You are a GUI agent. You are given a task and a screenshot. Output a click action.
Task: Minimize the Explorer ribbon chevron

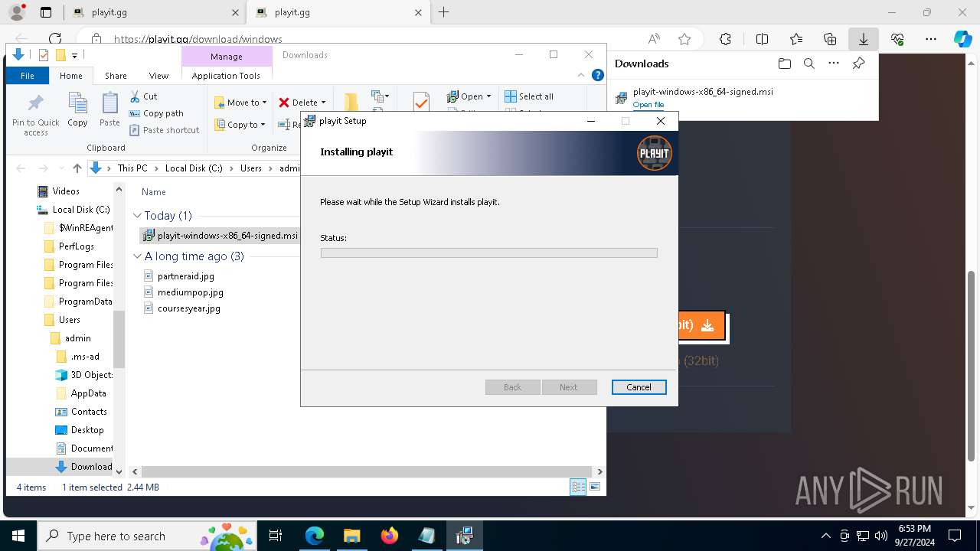tap(582, 75)
